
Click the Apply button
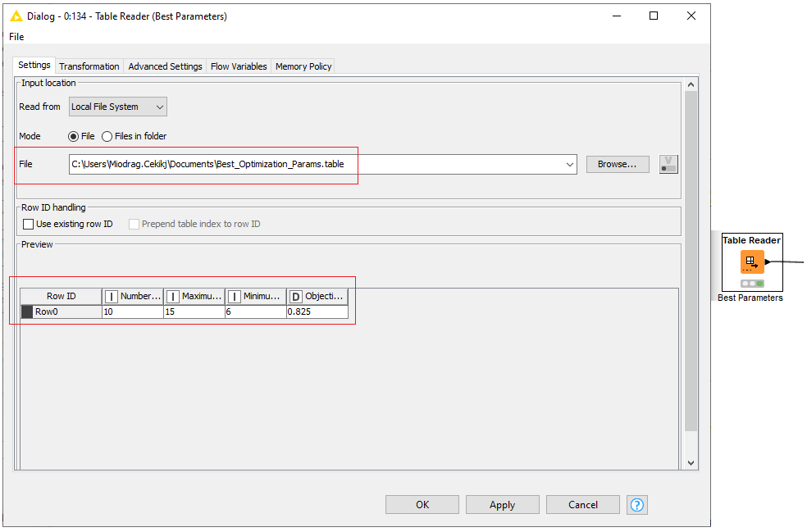502,505
